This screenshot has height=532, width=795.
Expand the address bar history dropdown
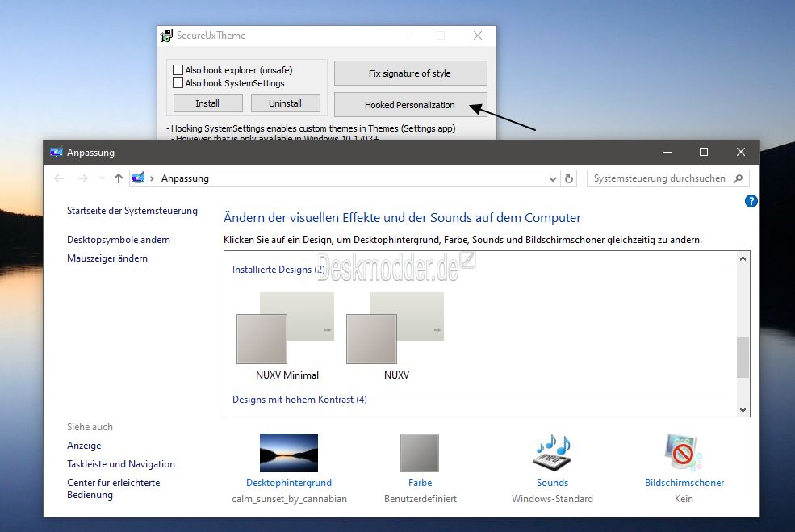point(553,179)
